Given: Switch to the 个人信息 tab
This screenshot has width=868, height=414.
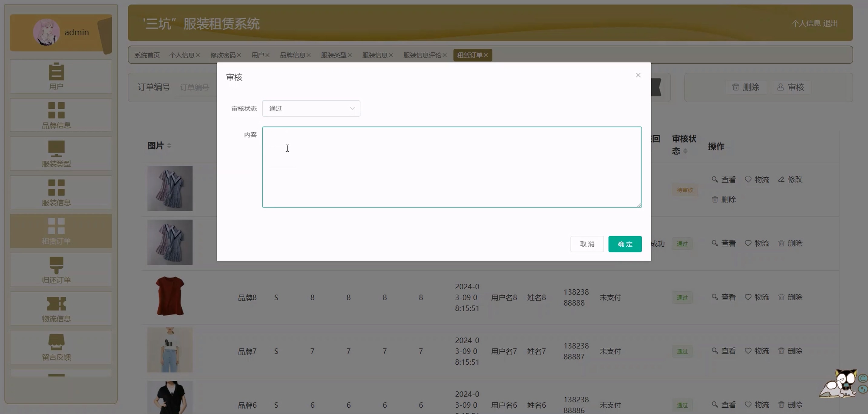Looking at the screenshot, I should (x=182, y=55).
